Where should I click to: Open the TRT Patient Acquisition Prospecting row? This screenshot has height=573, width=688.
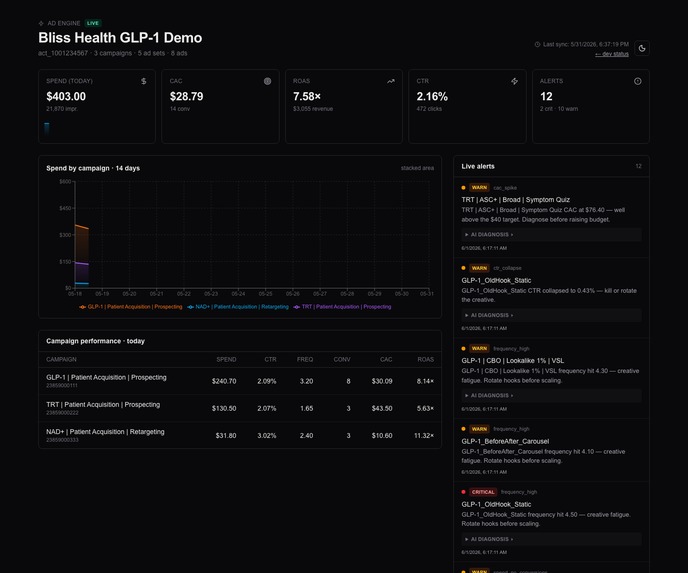click(x=240, y=408)
